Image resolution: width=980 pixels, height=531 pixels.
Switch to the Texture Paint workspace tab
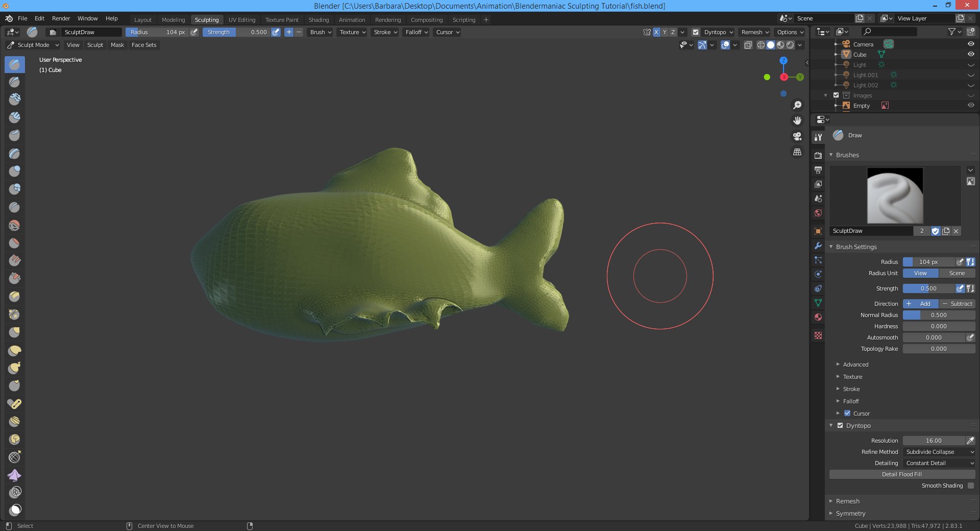(282, 20)
